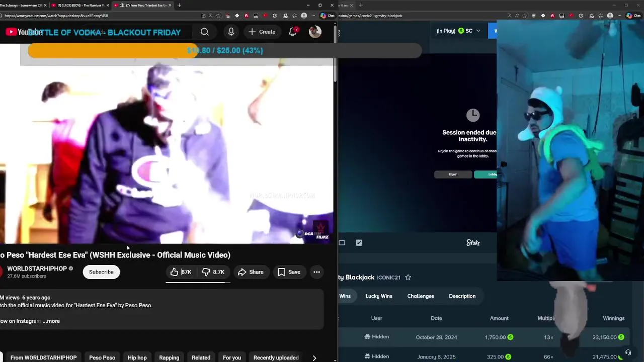Click the User column header
This screenshot has height=362, width=644.
click(377, 318)
